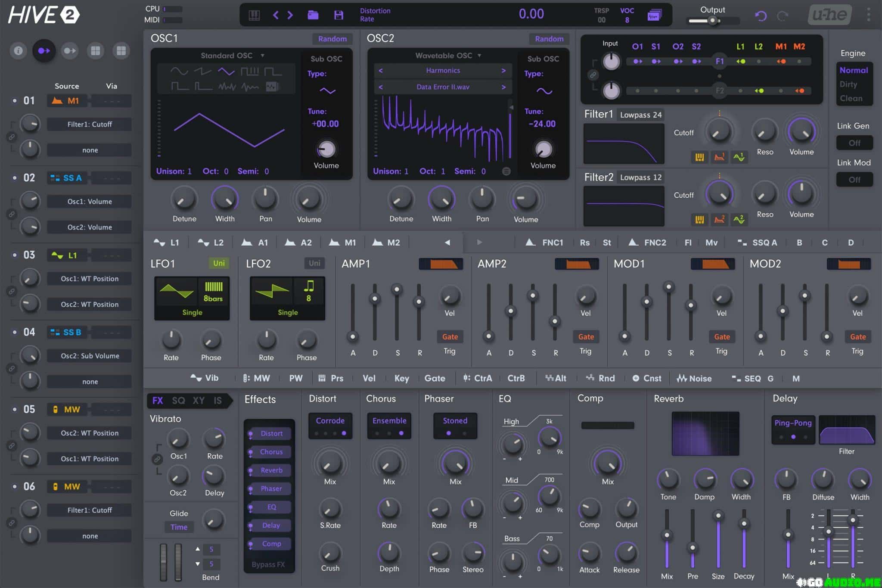Click Filter1 Cutoff knob
This screenshot has height=588, width=882.
click(719, 131)
